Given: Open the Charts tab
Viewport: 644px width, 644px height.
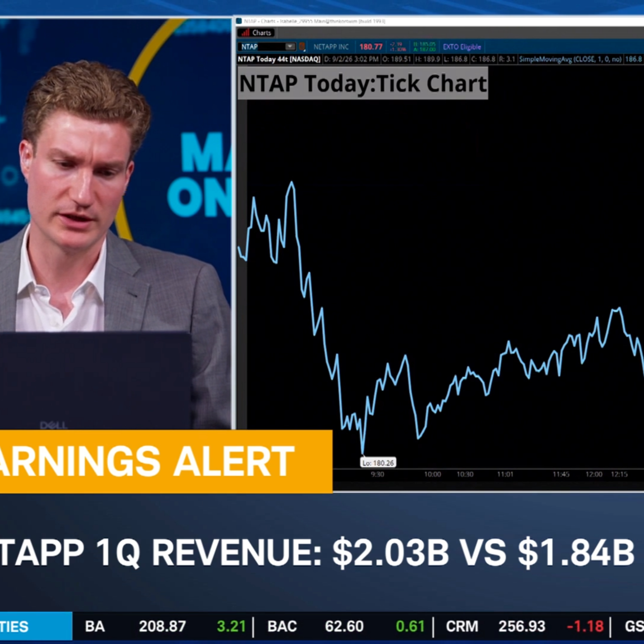Looking at the screenshot, I should (256, 33).
